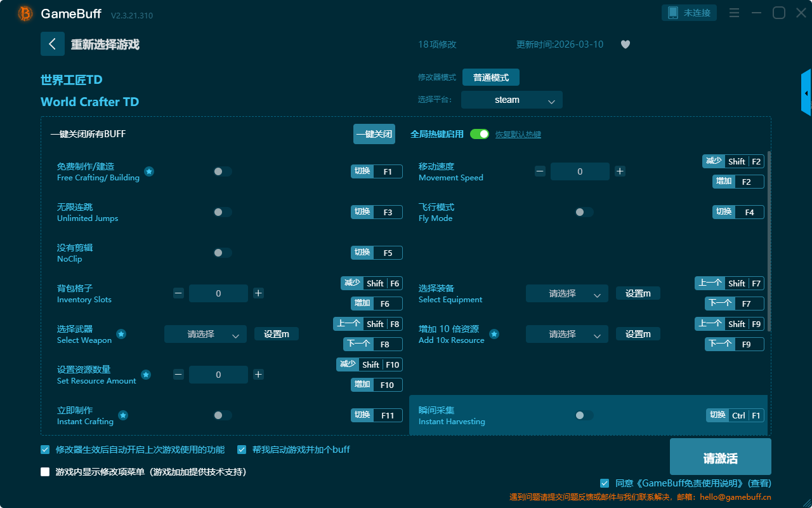Expand the Add 10x Resource dropdown
Image resolution: width=812 pixels, height=508 pixels.
(566, 334)
